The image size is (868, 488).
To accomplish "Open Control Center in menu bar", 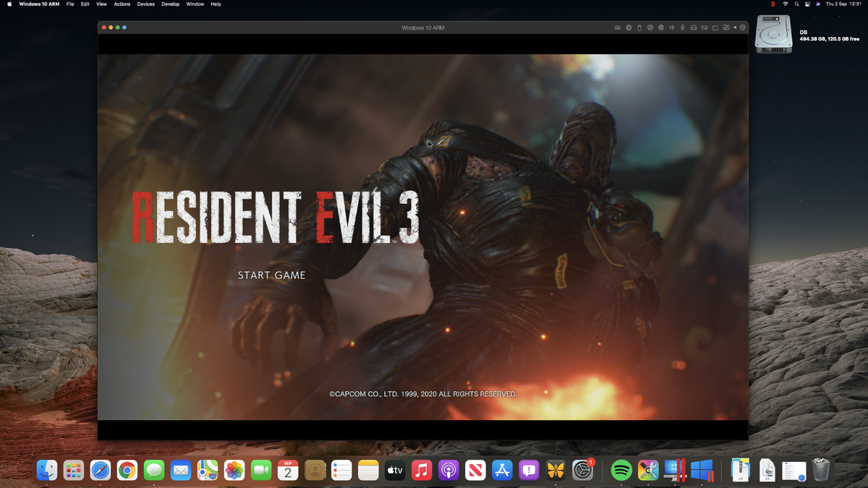I will (x=807, y=4).
